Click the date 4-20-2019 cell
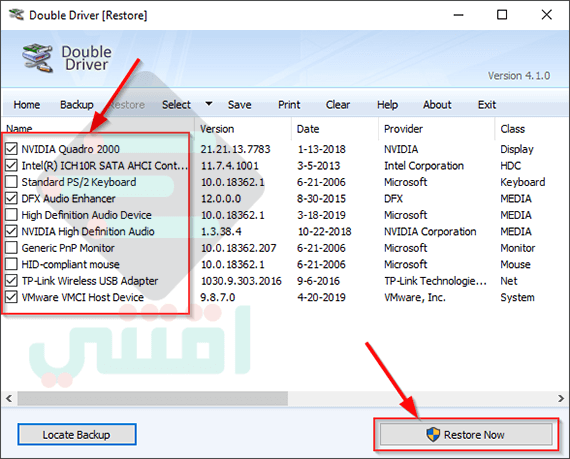This screenshot has height=459, width=570. pyautogui.click(x=321, y=297)
